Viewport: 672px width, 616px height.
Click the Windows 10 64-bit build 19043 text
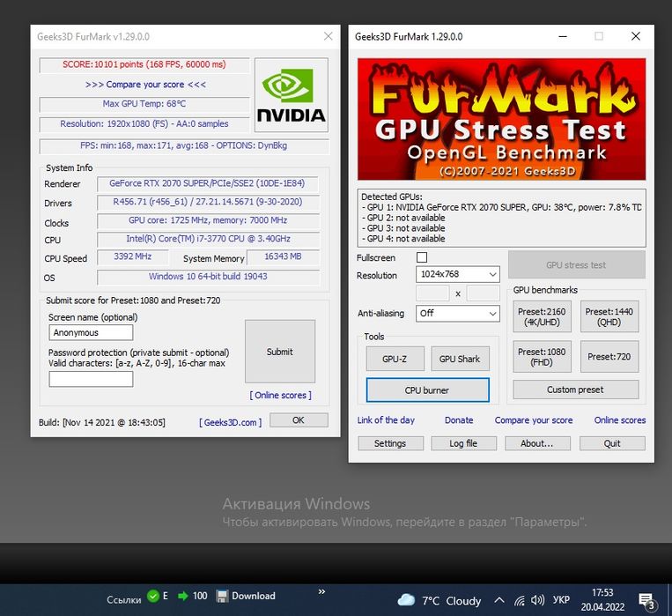[208, 276]
